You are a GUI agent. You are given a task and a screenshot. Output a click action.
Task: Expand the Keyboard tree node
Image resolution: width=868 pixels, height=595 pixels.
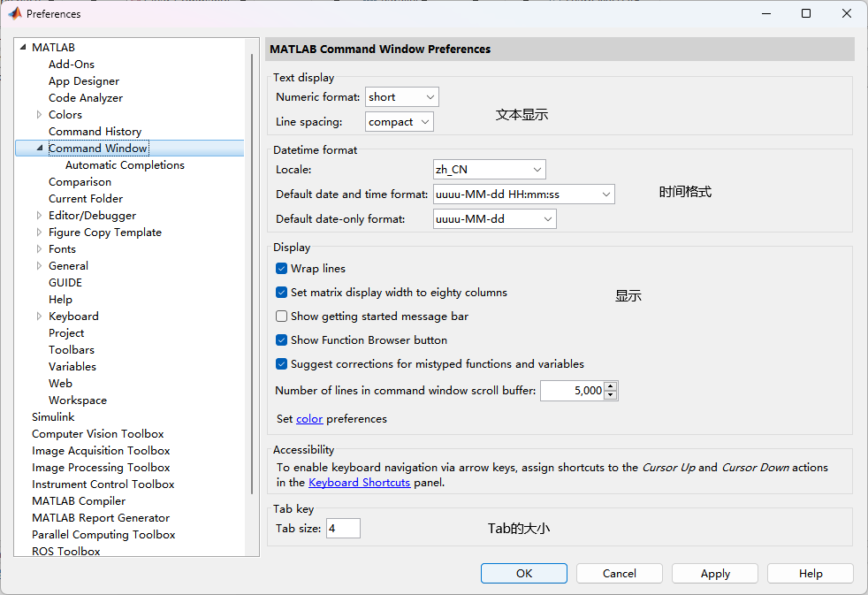pos(39,316)
